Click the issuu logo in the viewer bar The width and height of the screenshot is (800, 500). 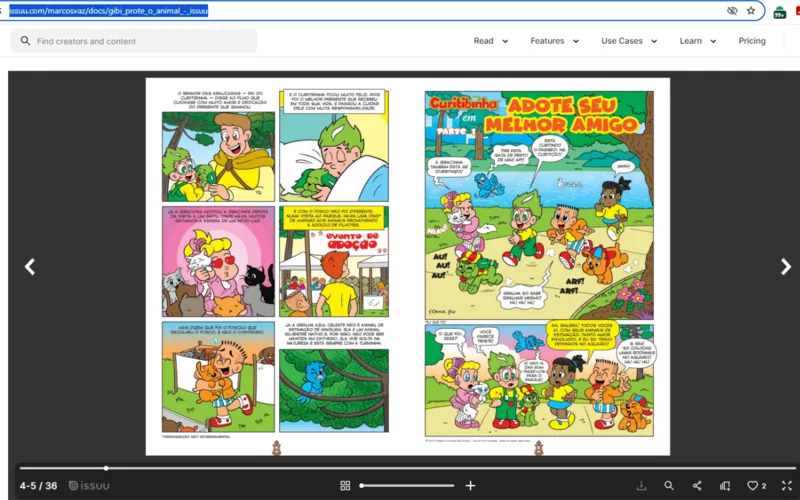[89, 486]
